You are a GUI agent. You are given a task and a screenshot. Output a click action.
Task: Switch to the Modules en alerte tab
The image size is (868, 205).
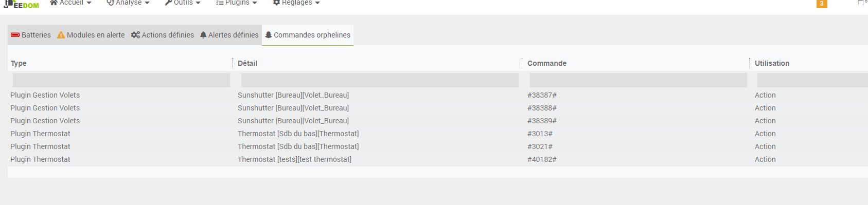click(91, 35)
